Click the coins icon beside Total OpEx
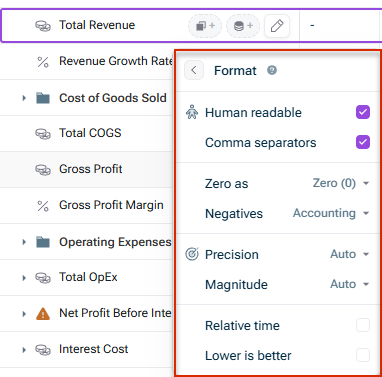 [x=43, y=278]
